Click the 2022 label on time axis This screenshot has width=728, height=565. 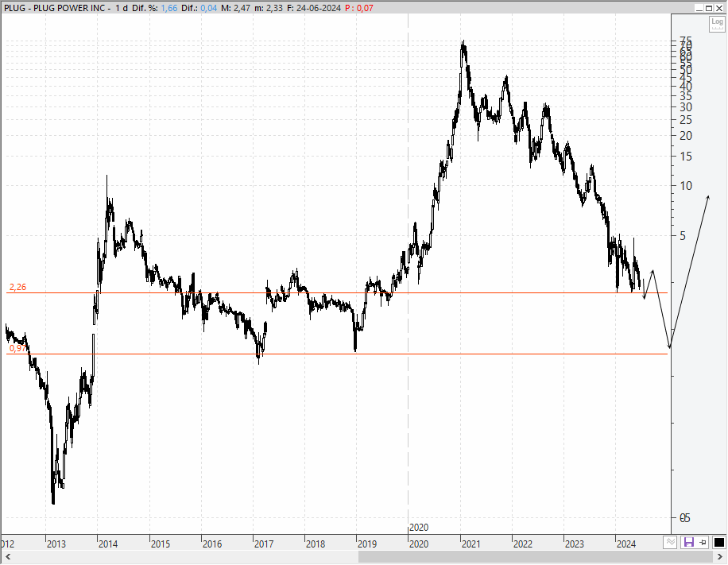(522, 544)
